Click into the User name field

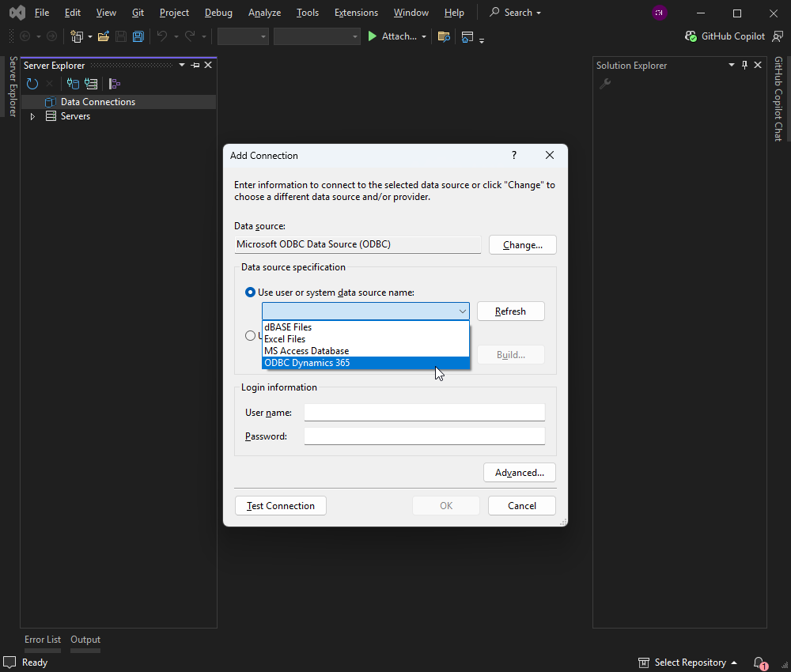pos(424,413)
